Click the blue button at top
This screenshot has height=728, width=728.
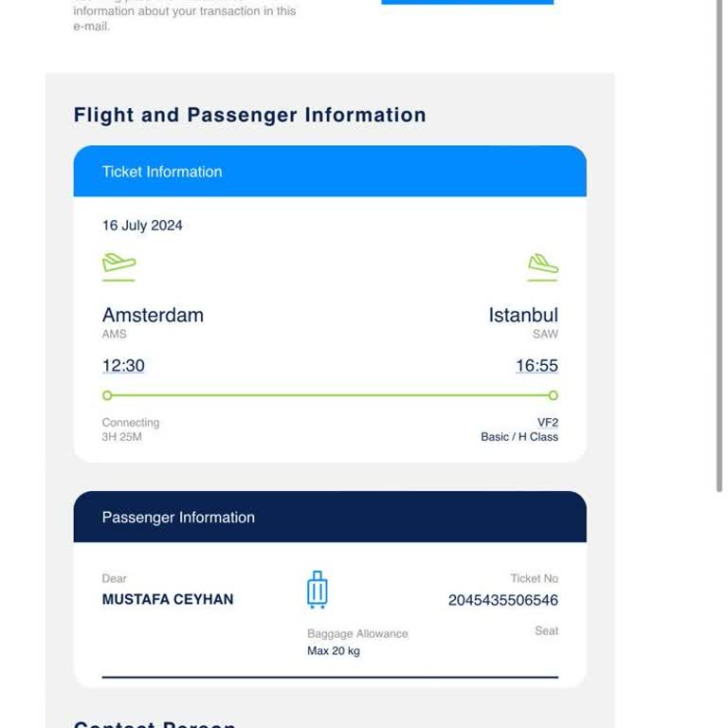point(467,2)
